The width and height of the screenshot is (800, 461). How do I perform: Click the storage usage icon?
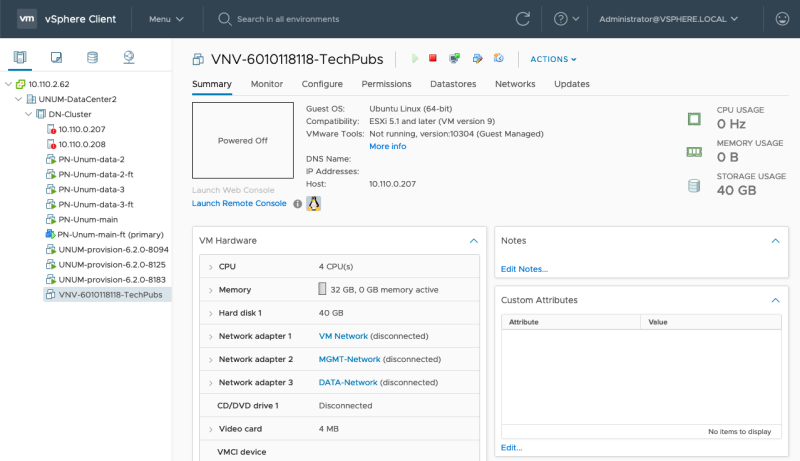(694, 186)
